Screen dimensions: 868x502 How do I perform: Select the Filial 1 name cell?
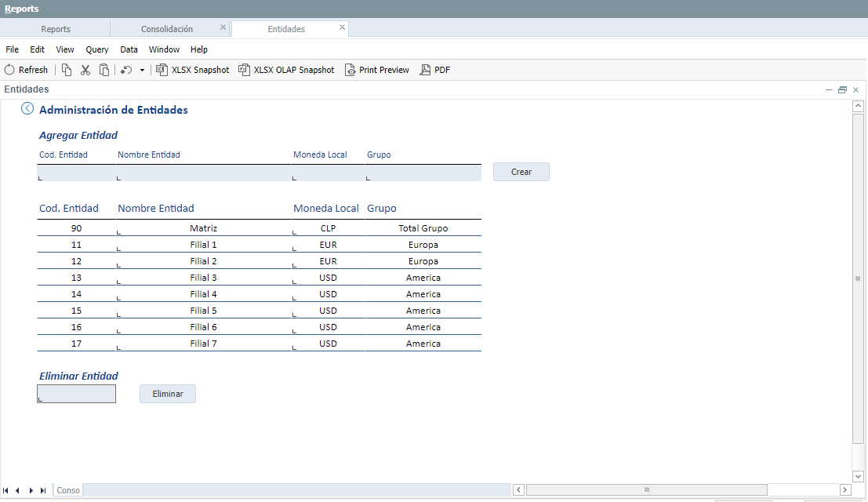[x=203, y=245]
